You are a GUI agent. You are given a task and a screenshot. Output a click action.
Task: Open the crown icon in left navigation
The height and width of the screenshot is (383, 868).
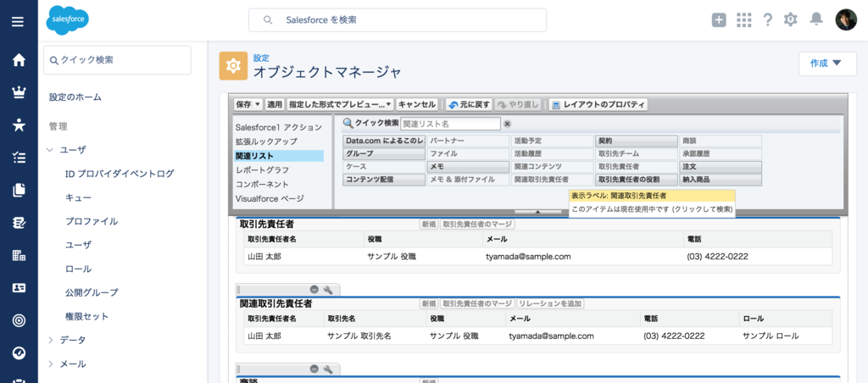(19, 92)
